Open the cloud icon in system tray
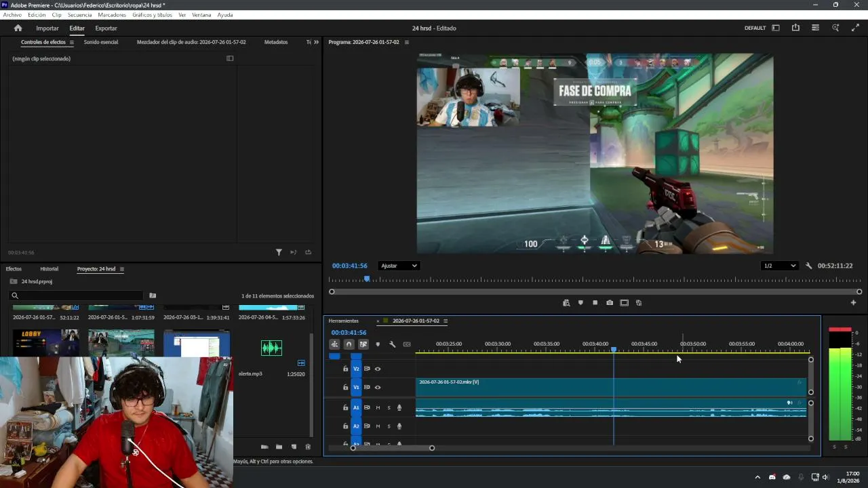The height and width of the screenshot is (488, 868). [787, 477]
